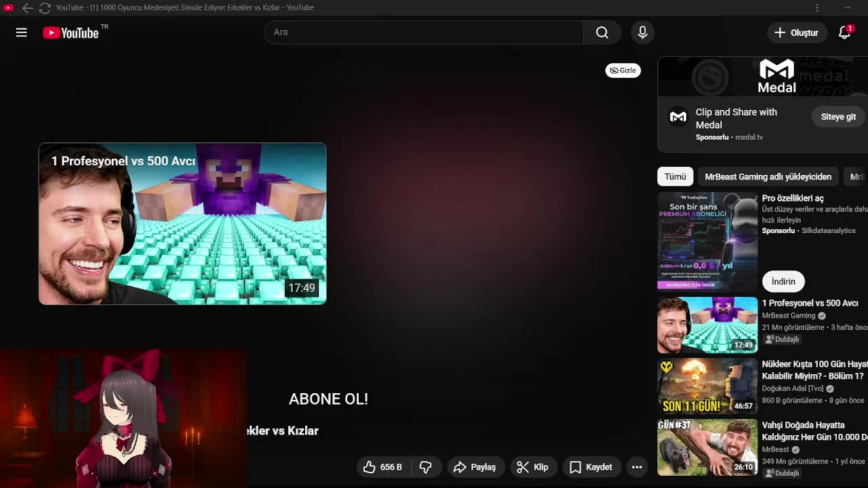The width and height of the screenshot is (868, 488).
Task: Open Nükleer Kışta 100 Gün video thumbnail
Action: click(707, 386)
